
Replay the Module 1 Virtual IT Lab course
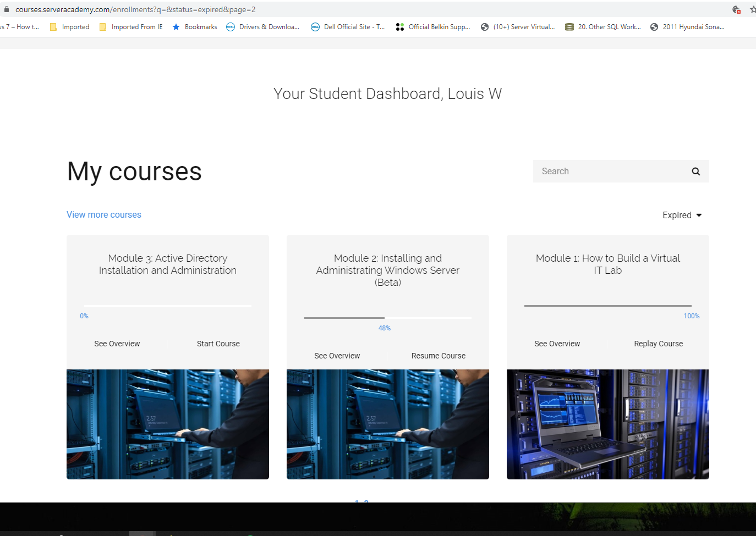[658, 344]
